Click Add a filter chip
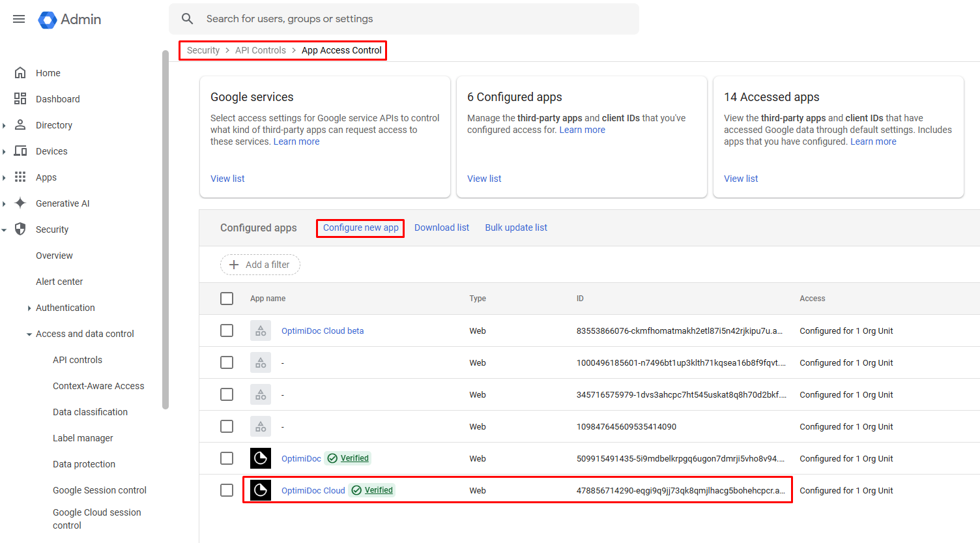 [x=260, y=265]
